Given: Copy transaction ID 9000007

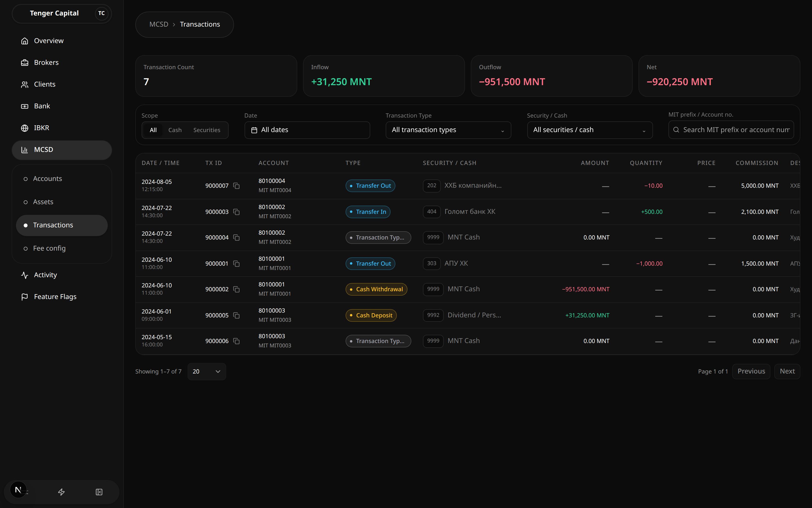Looking at the screenshot, I should tap(236, 186).
